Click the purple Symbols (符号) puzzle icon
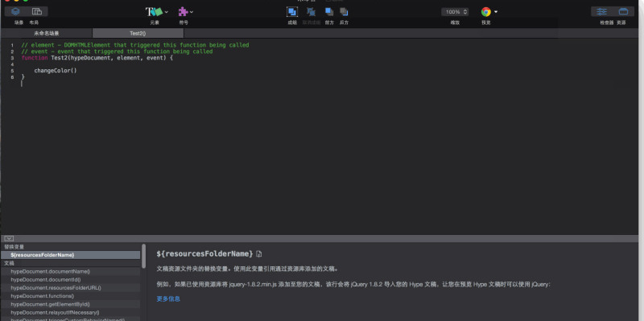 click(x=183, y=12)
